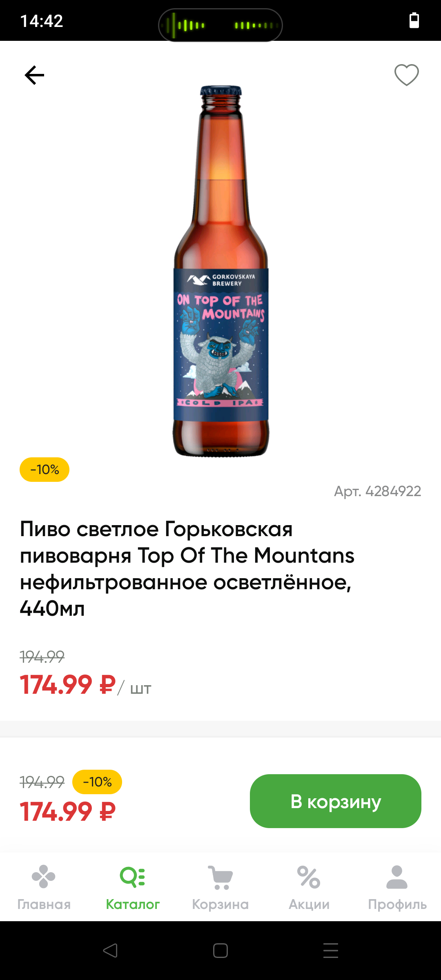Tap the audio waveform status pill
Image resolution: width=441 pixels, height=980 pixels.
pyautogui.click(x=220, y=25)
